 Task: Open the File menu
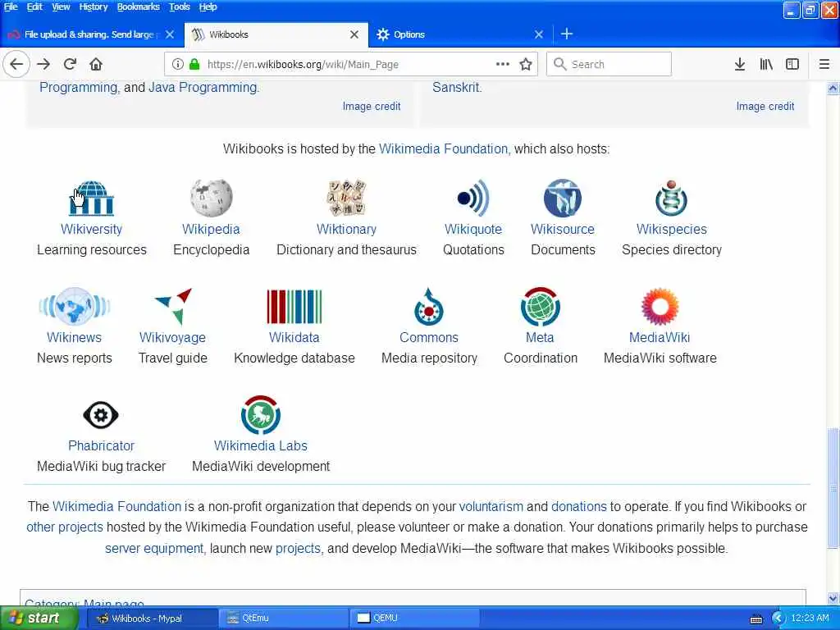[x=11, y=7]
